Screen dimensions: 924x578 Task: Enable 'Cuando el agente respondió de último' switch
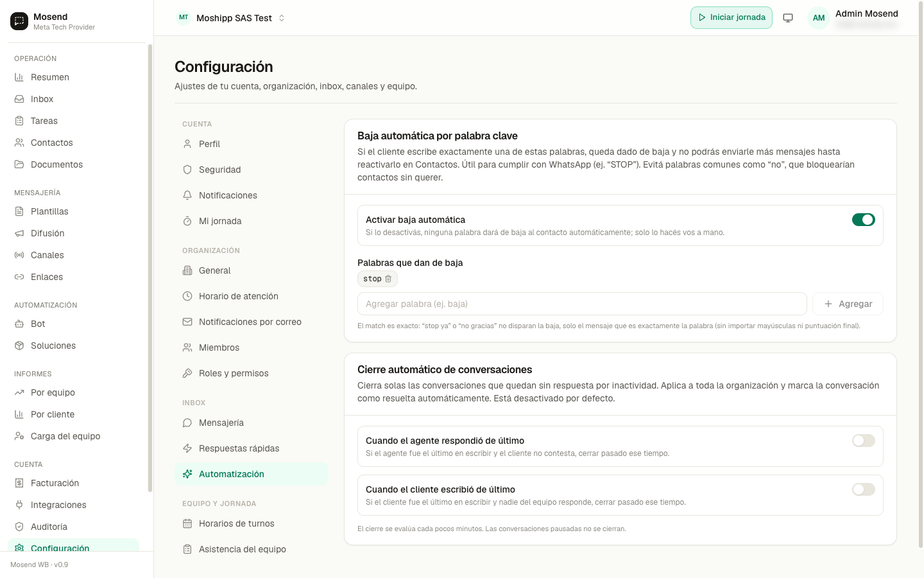(x=864, y=441)
